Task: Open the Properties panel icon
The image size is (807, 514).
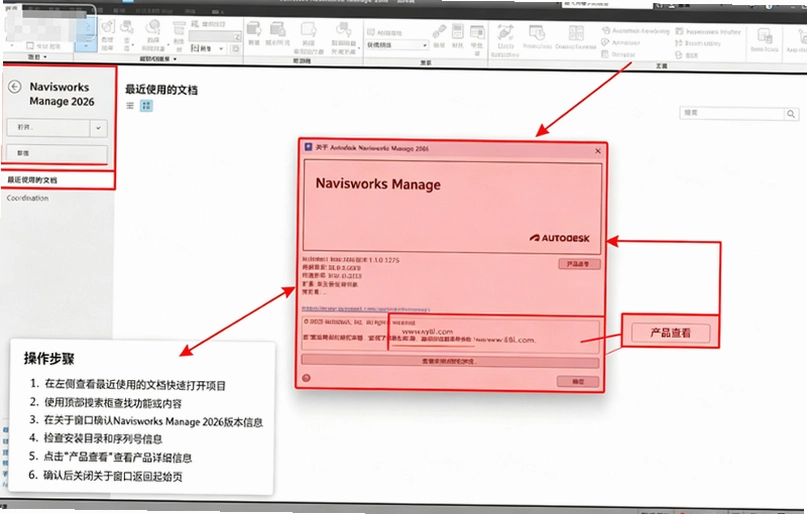Action: tap(477, 38)
